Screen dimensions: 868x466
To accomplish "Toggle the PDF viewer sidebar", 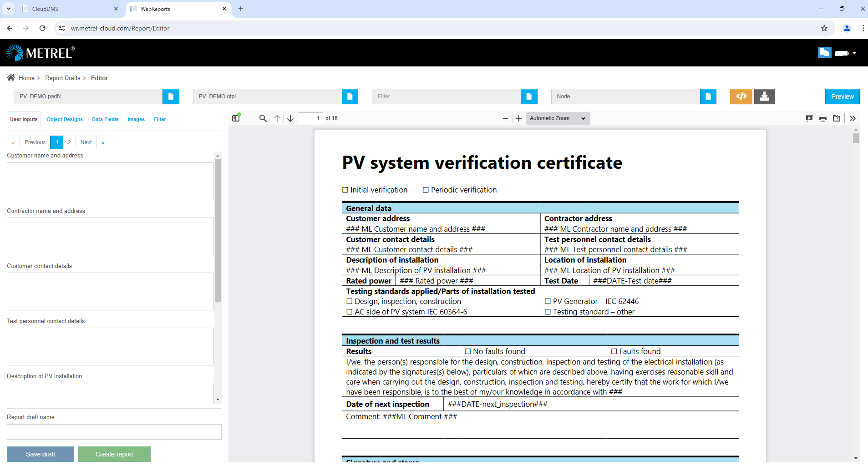I will point(236,118).
